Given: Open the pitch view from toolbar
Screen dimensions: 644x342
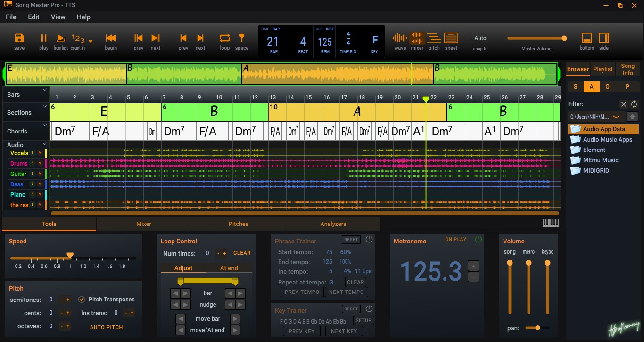Looking at the screenshot, I should (x=434, y=38).
